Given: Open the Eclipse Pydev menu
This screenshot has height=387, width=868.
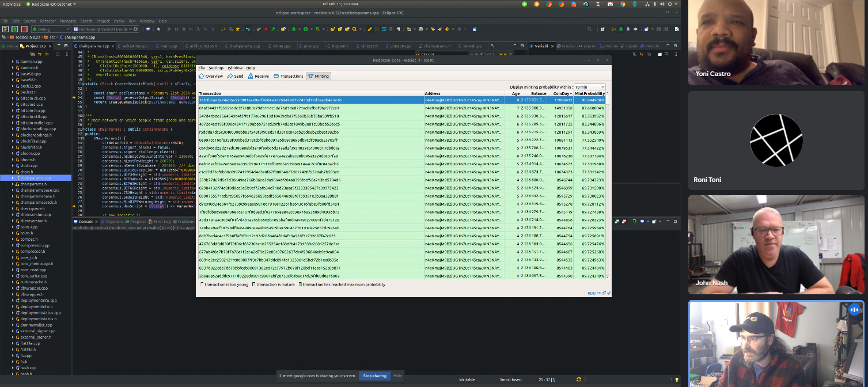Looking at the screenshot, I should [119, 21].
